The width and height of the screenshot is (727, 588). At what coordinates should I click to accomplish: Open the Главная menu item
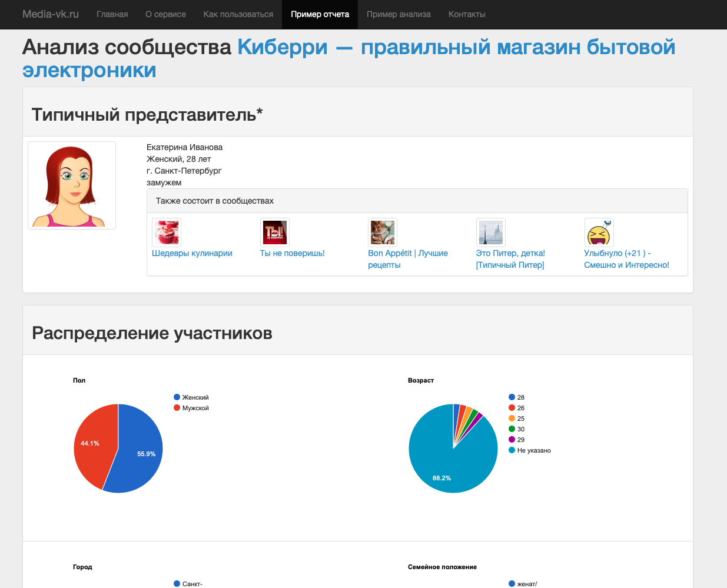point(112,14)
